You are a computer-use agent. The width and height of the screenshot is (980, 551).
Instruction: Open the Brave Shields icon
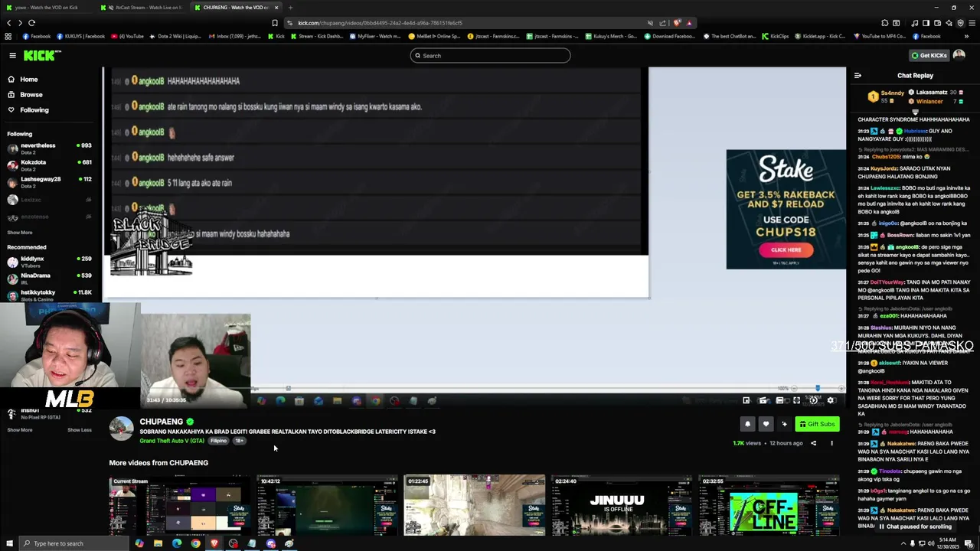677,23
